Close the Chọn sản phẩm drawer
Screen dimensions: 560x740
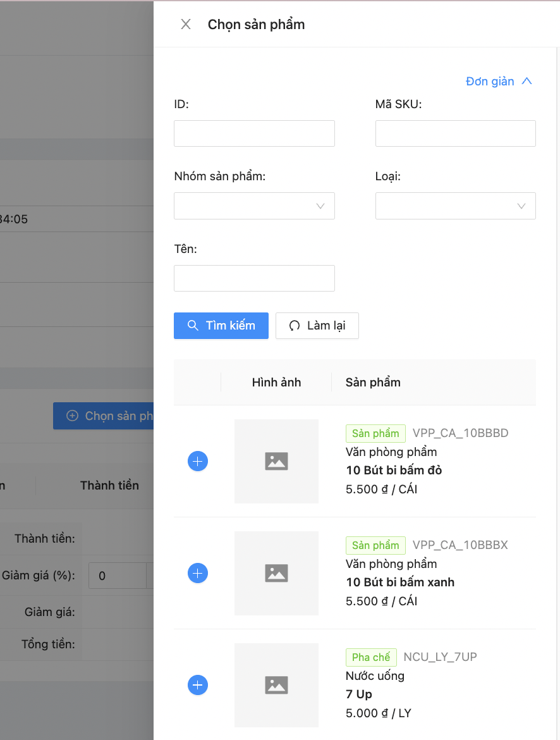click(186, 25)
